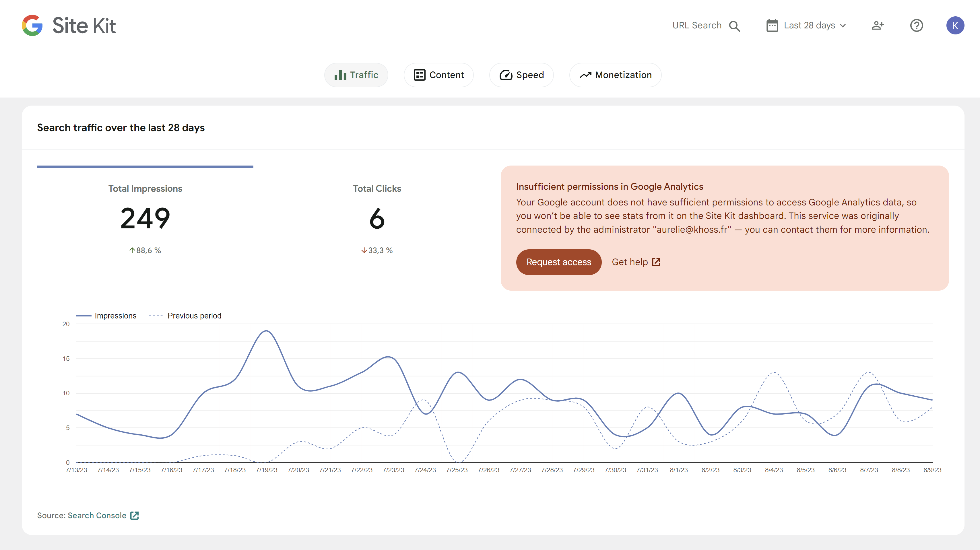Open the Speed tab
This screenshot has width=980, height=550.
click(521, 75)
